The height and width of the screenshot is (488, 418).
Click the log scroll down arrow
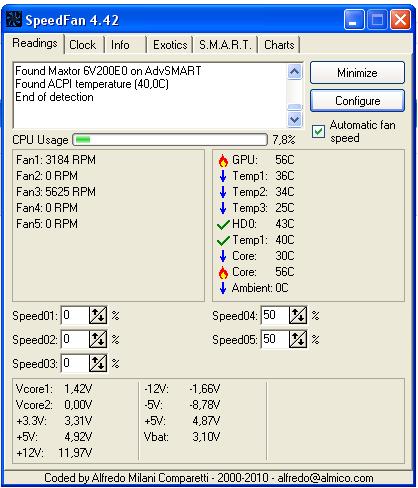click(295, 119)
